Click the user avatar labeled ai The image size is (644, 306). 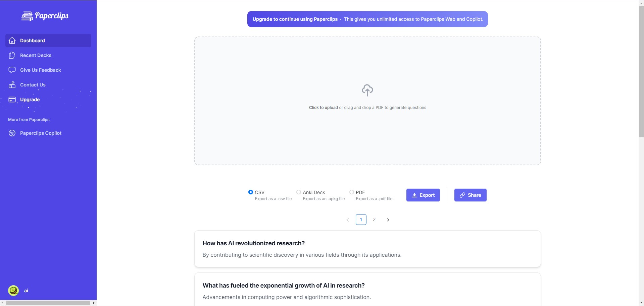pyautogui.click(x=13, y=291)
